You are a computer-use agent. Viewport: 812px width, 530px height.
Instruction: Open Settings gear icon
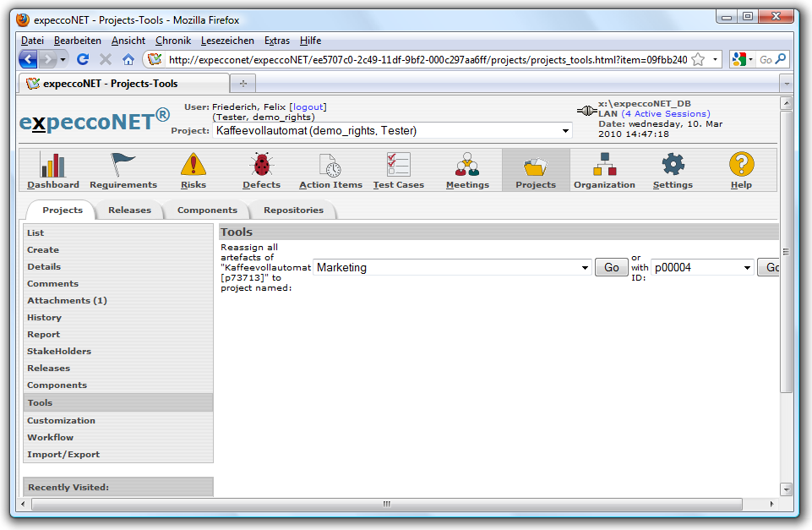tap(673, 165)
